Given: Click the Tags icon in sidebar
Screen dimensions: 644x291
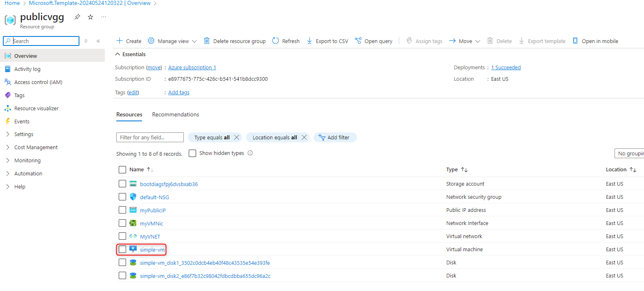Looking at the screenshot, I should coord(8,95).
